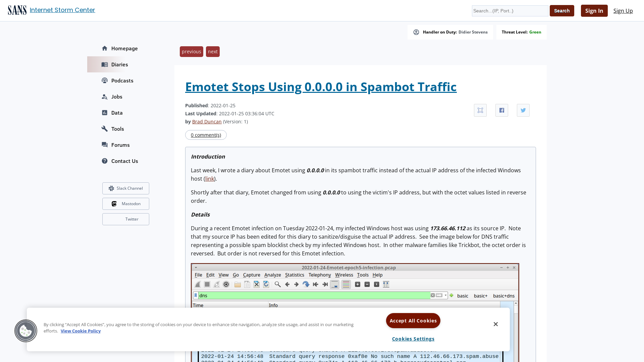Go to the previous diary

[x=192, y=52]
